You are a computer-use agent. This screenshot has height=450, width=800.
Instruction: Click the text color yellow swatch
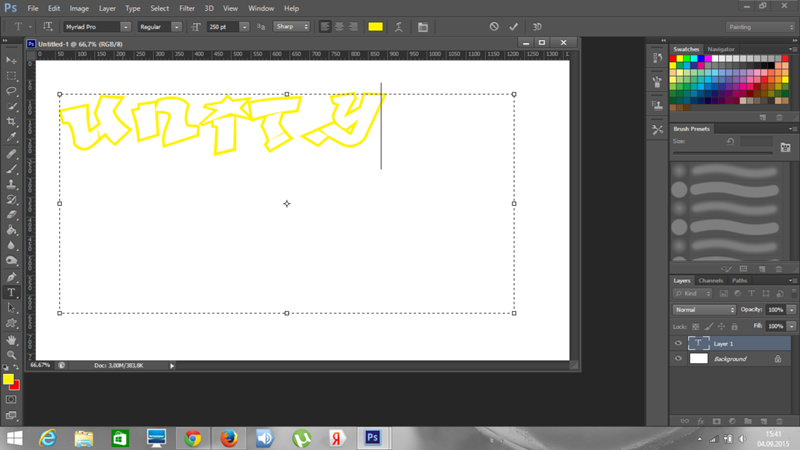click(x=376, y=27)
